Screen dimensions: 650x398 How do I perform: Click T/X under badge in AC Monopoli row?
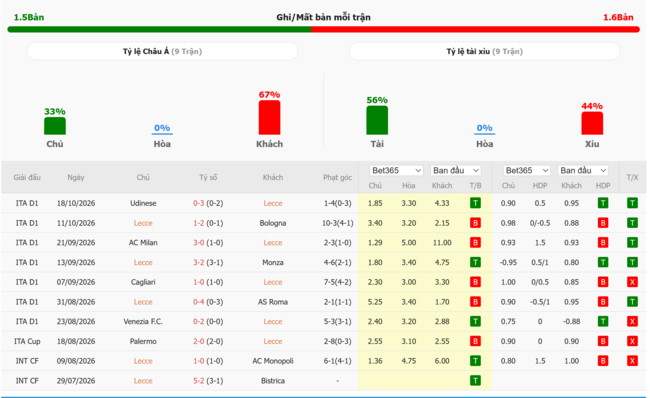(632, 361)
